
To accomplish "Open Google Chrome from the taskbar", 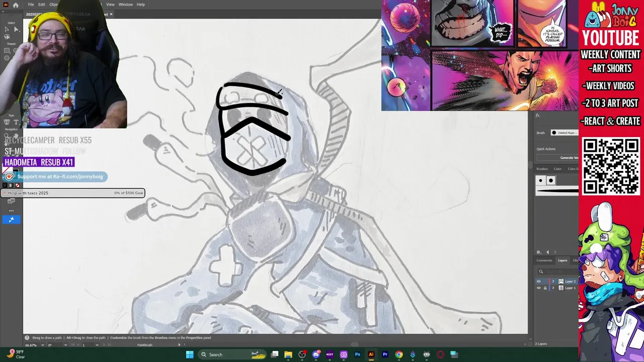I will 398,354.
